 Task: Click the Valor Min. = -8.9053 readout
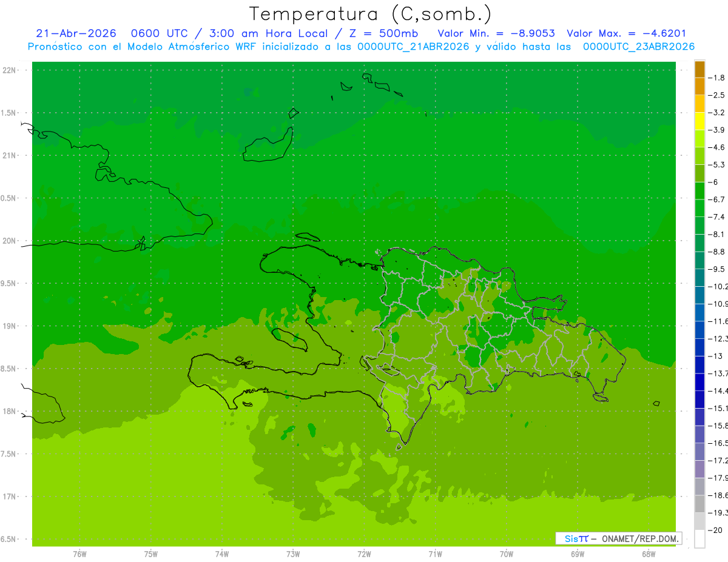tap(496, 34)
